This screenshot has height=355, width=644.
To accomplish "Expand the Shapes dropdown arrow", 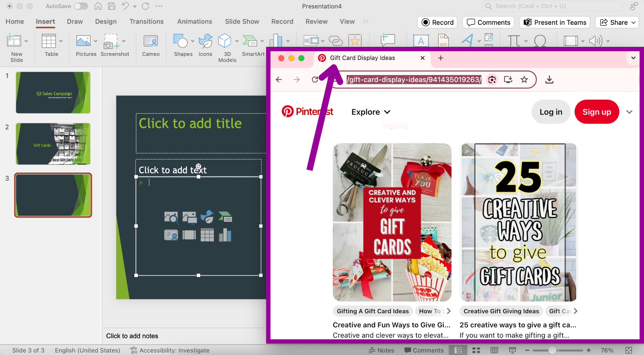I will coord(192,41).
